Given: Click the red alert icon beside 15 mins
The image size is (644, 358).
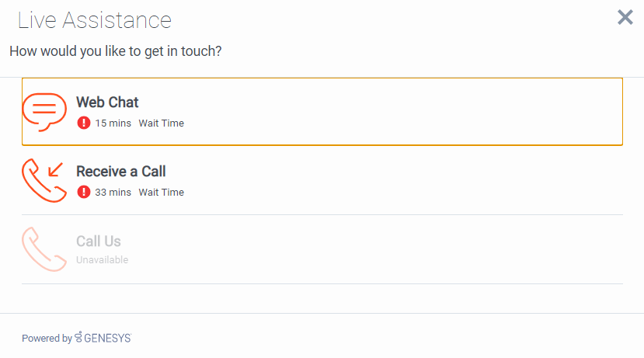Looking at the screenshot, I should pos(84,123).
